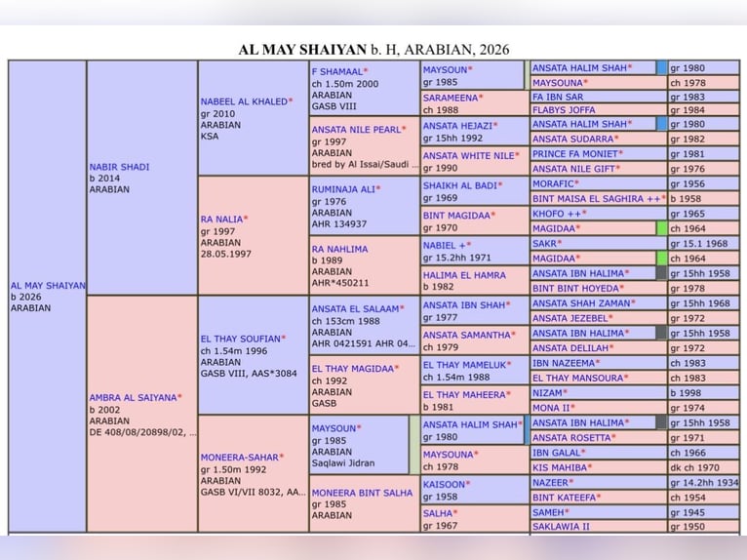
Task: Click EL THAY MAGIDAA link
Action: [353, 369]
